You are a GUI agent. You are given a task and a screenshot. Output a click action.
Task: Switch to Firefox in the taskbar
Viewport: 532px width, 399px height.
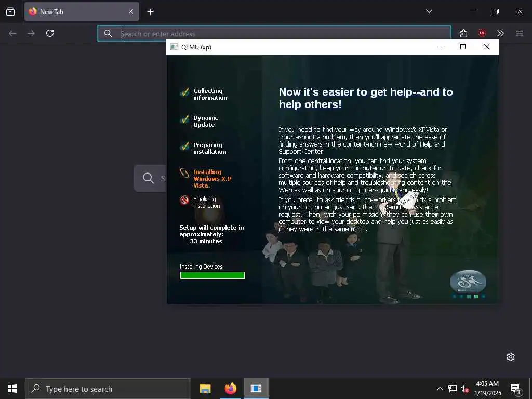click(x=230, y=389)
